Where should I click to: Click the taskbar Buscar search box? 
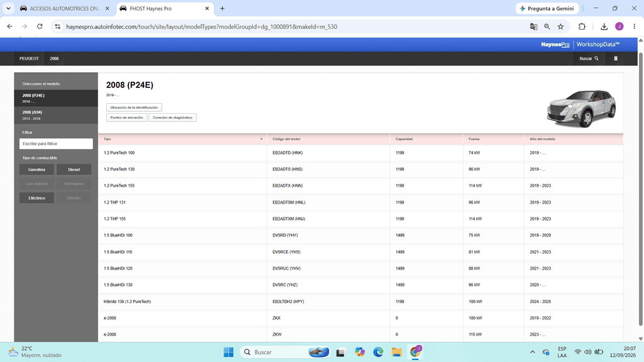(x=285, y=352)
